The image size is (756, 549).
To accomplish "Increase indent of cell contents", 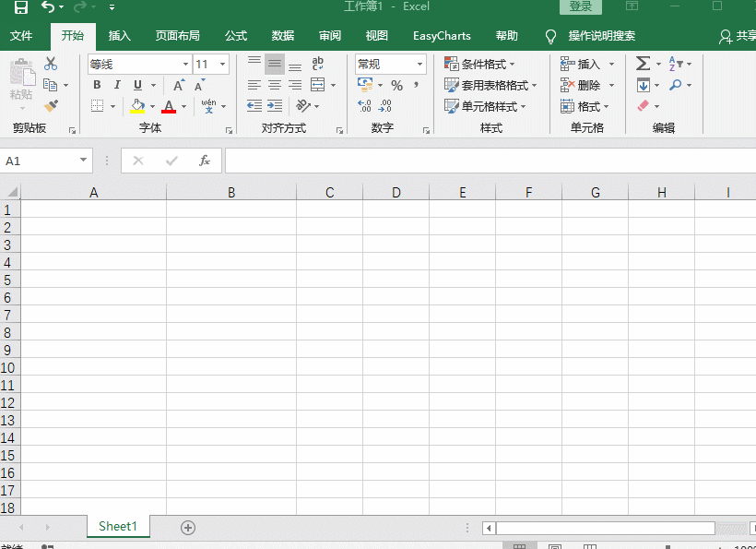I will point(275,106).
